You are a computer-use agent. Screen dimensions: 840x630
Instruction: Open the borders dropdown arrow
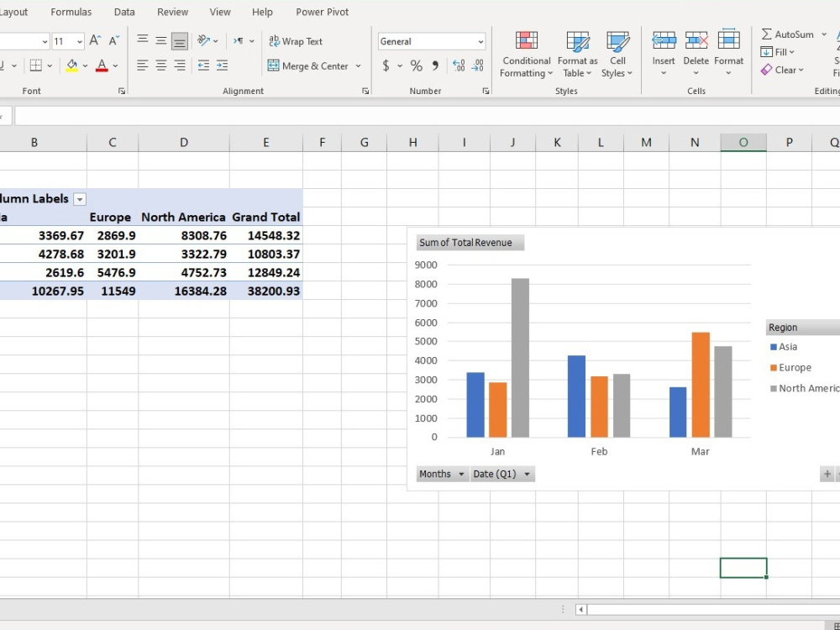pyautogui.click(x=50, y=66)
